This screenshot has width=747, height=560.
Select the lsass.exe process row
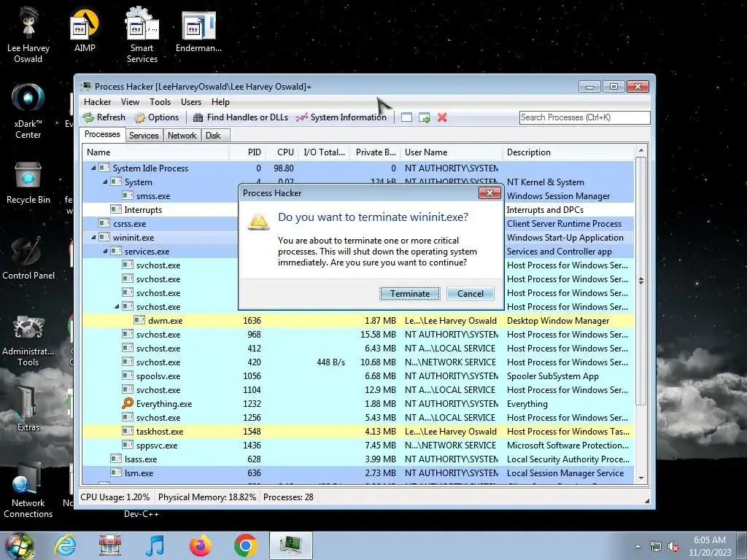[x=358, y=459]
